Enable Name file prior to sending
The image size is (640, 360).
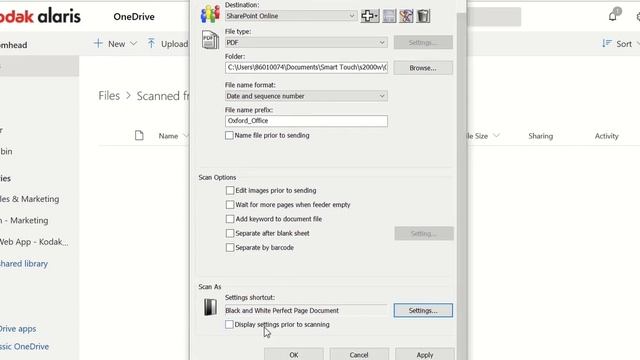coord(229,135)
